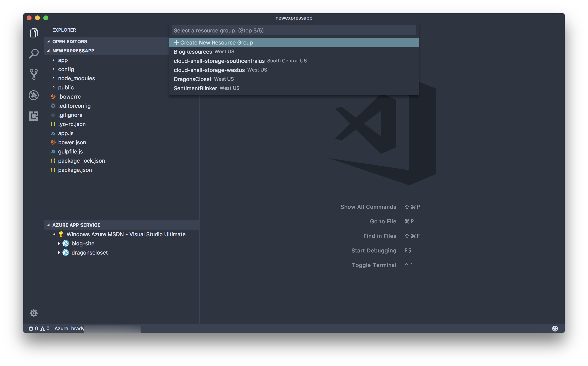Expand the dragonscloset app node

click(59, 252)
